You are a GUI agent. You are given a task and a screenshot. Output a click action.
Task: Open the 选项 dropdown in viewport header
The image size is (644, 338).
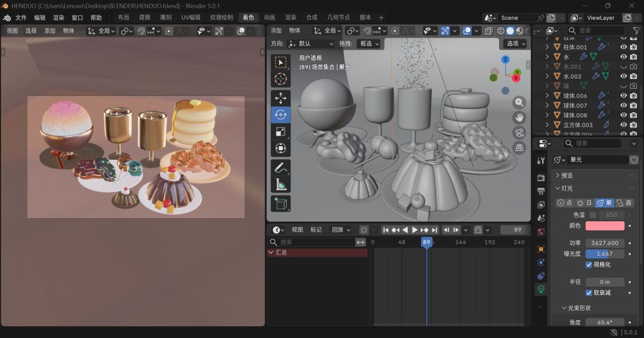point(516,44)
